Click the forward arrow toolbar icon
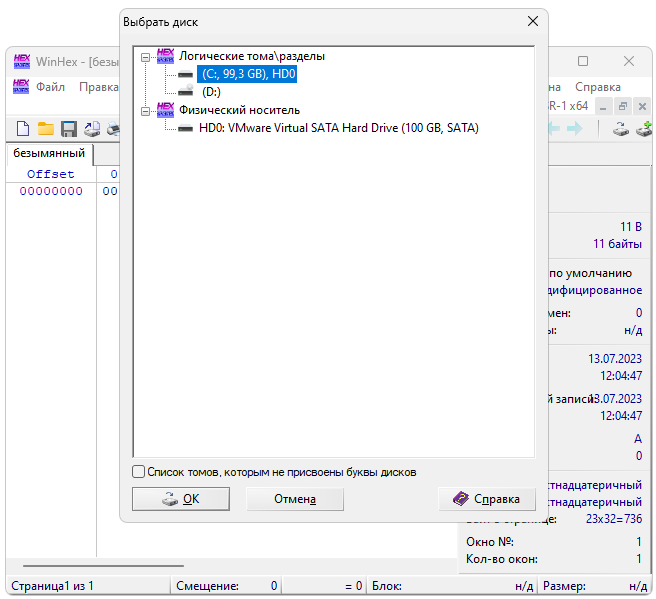 click(575, 128)
